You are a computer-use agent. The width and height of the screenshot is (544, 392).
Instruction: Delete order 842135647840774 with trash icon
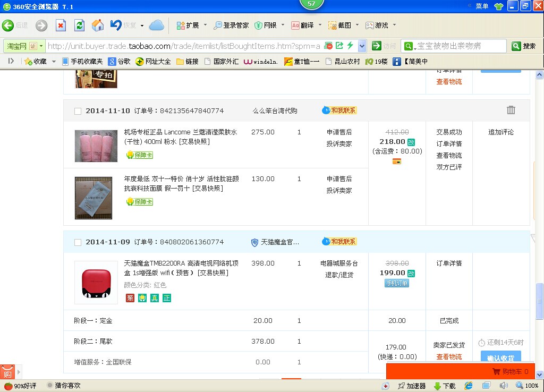tap(511, 110)
